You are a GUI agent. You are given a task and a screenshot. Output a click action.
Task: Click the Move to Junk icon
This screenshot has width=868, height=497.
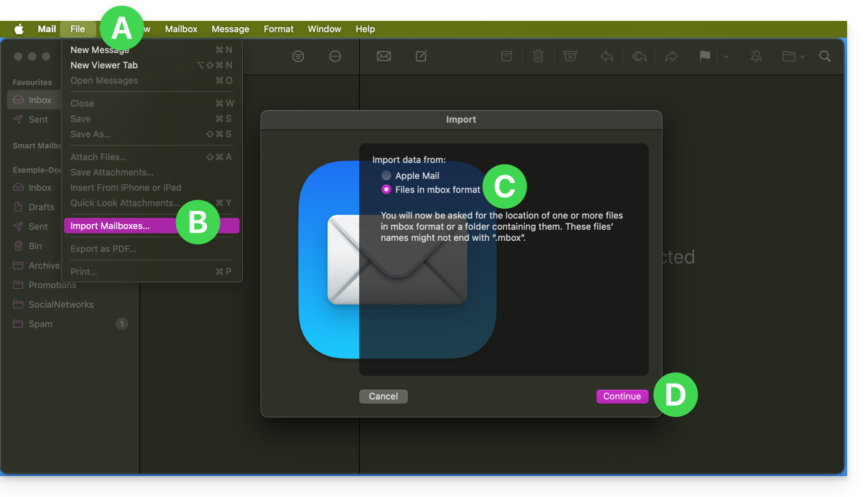570,56
